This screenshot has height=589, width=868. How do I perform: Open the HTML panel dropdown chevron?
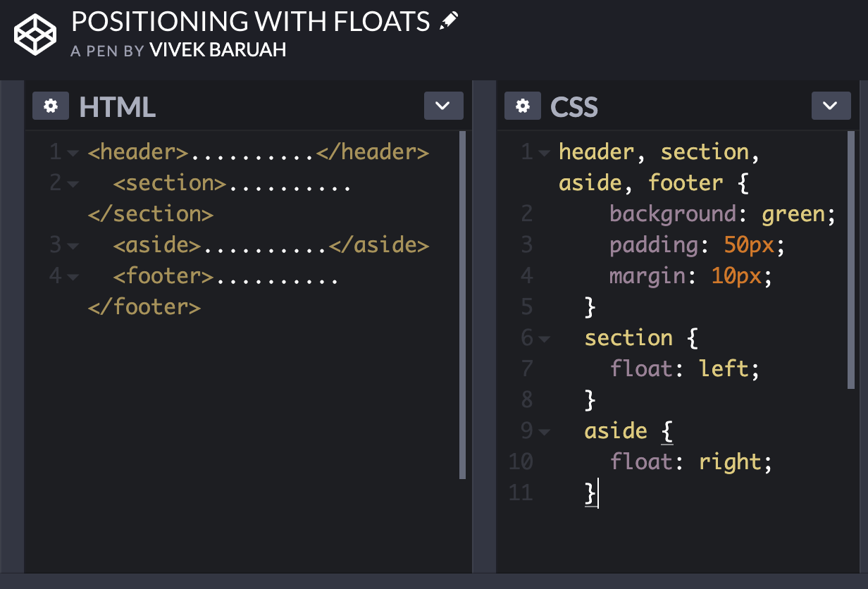click(x=443, y=106)
